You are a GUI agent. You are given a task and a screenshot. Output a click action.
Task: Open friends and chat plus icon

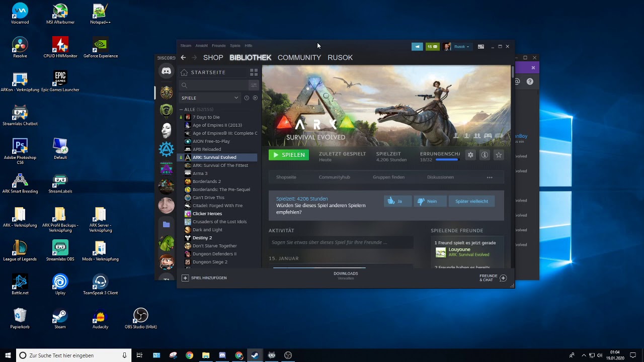point(503,278)
